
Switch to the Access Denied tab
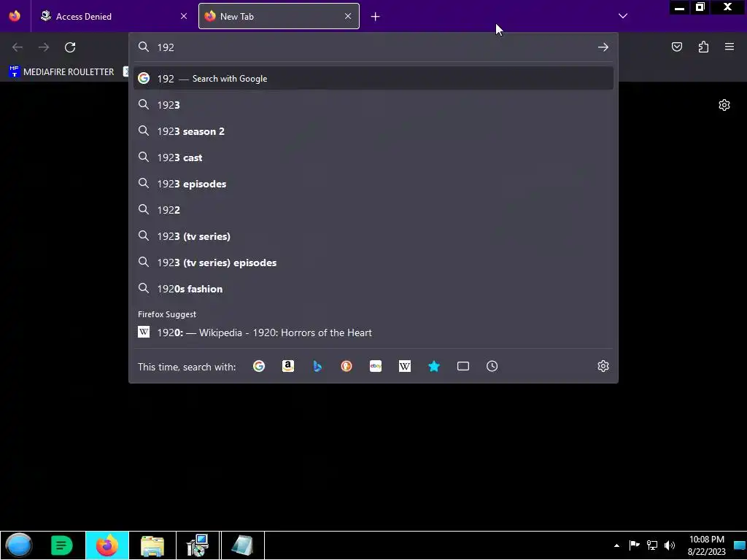(113, 16)
